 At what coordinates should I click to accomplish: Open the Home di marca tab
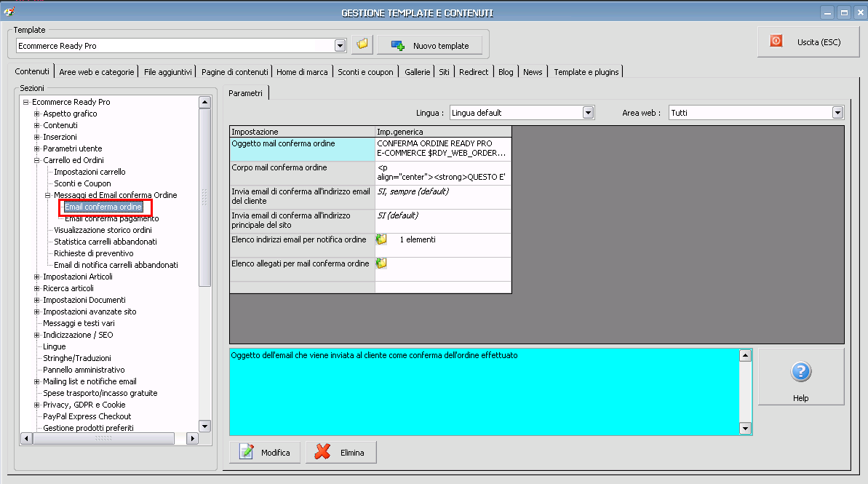[302, 72]
